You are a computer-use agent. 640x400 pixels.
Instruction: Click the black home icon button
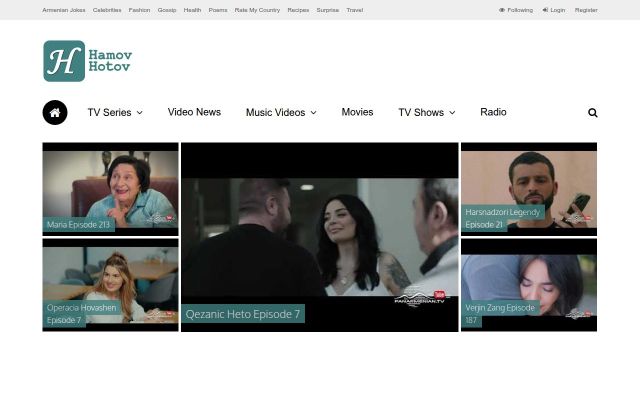click(55, 112)
